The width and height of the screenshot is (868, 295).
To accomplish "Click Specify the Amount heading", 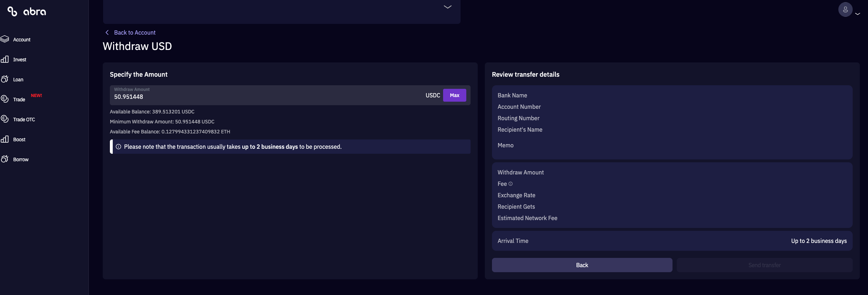I will 138,75.
